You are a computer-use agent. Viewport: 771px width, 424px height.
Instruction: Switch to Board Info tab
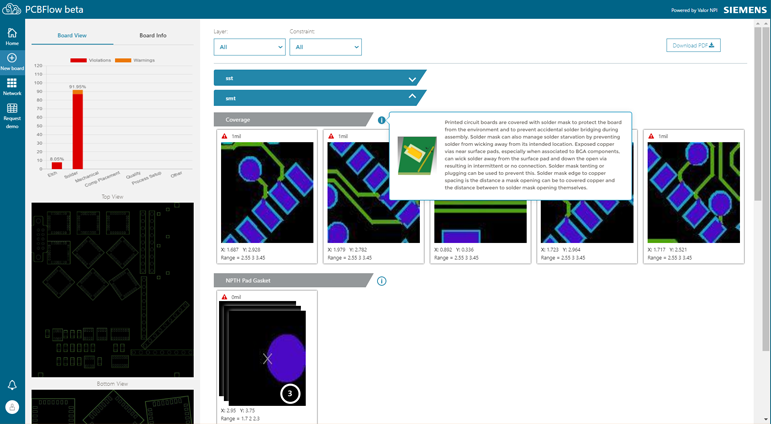[x=153, y=35]
